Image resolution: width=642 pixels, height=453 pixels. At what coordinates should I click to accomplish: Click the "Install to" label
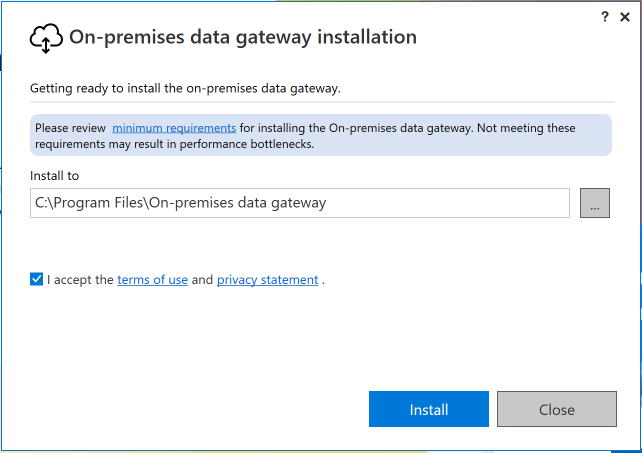coord(54,175)
